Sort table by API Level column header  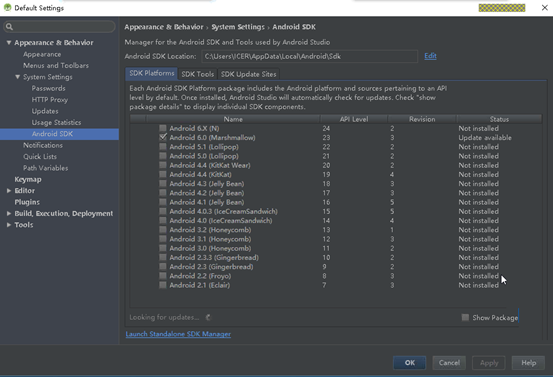tap(354, 119)
